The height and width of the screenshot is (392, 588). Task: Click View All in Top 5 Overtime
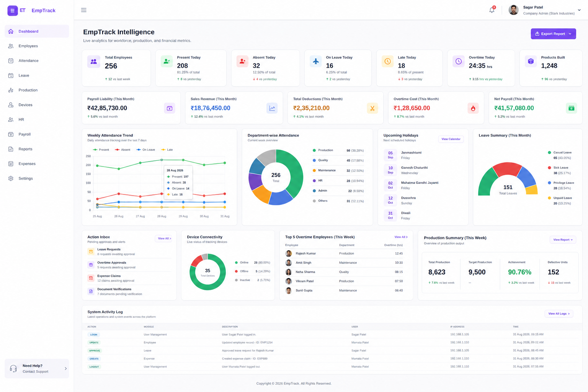pyautogui.click(x=401, y=237)
